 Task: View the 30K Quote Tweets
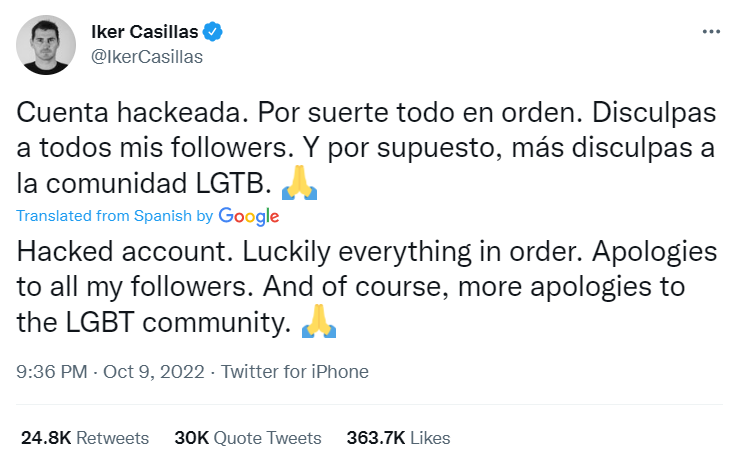(x=248, y=438)
